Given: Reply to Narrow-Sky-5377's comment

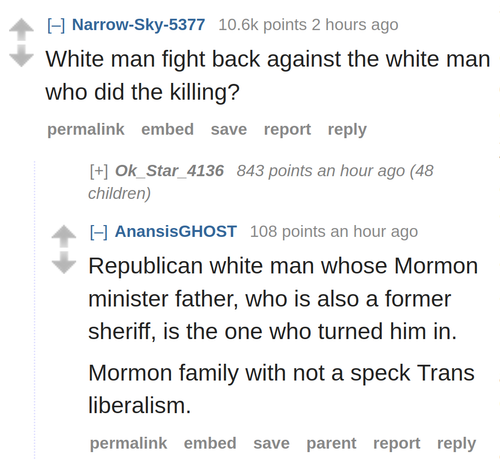Looking at the screenshot, I should pos(347,130).
